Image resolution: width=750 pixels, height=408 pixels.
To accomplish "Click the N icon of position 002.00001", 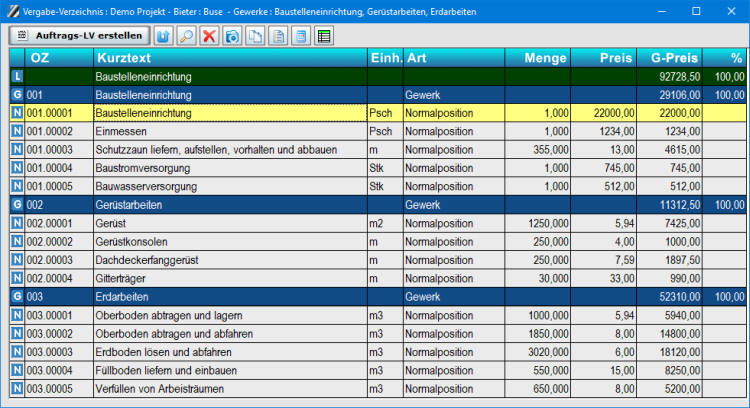I will [x=17, y=223].
